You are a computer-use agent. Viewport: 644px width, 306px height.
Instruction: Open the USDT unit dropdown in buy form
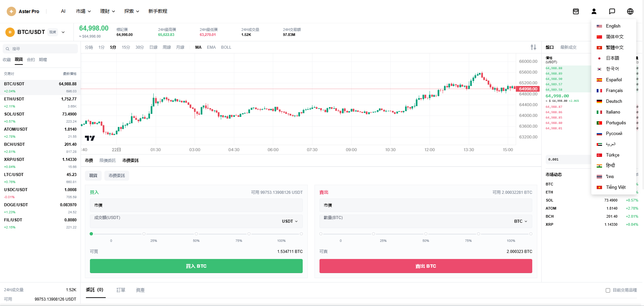[290, 221]
